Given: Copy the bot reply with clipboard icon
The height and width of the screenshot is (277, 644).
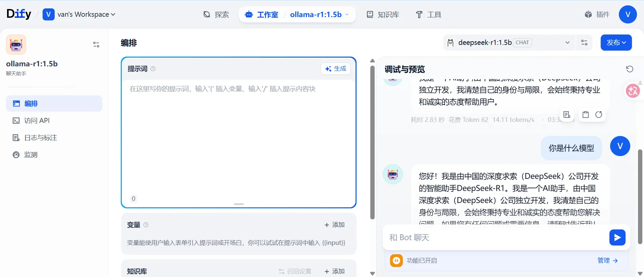Looking at the screenshot, I should [x=586, y=115].
